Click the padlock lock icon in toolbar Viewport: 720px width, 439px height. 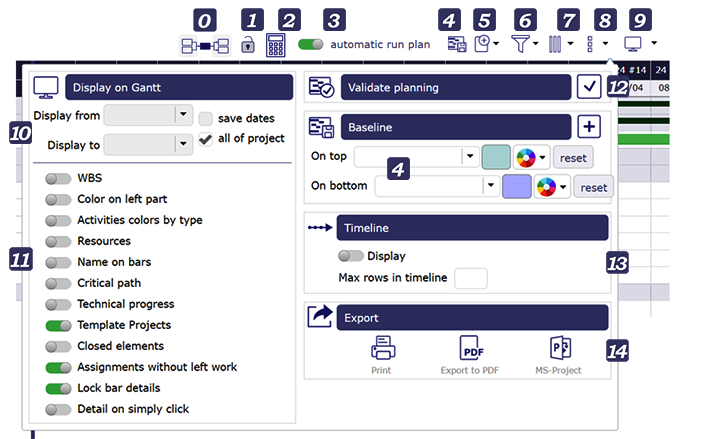248,45
